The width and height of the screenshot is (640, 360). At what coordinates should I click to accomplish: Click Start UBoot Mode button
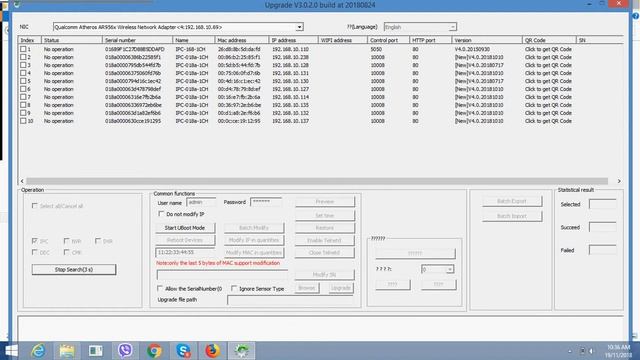pos(185,228)
